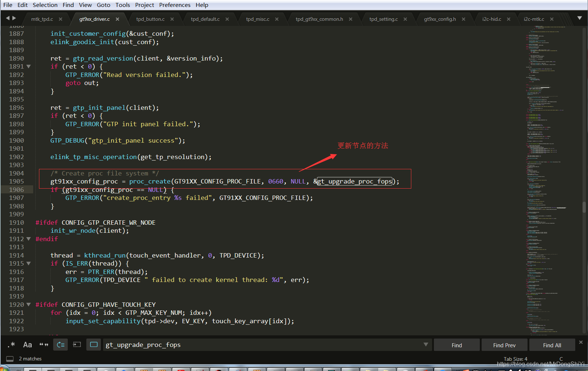Close the mtk_tpd.c tab
This screenshot has width=588, height=371.
[x=60, y=19]
